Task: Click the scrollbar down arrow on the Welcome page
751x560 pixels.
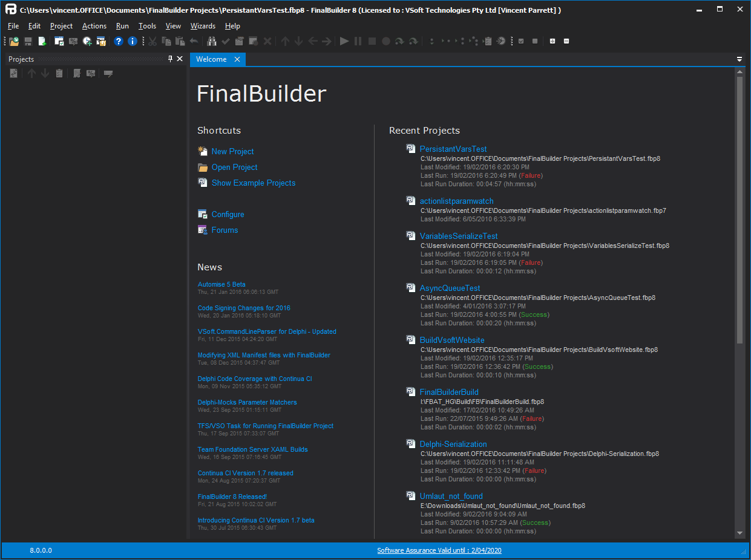Action: pyautogui.click(x=740, y=533)
